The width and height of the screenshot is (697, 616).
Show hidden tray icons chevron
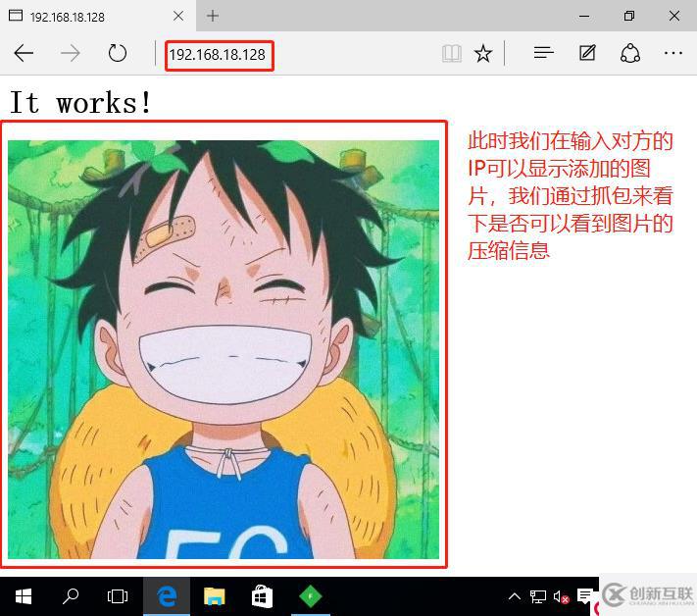tap(515, 596)
